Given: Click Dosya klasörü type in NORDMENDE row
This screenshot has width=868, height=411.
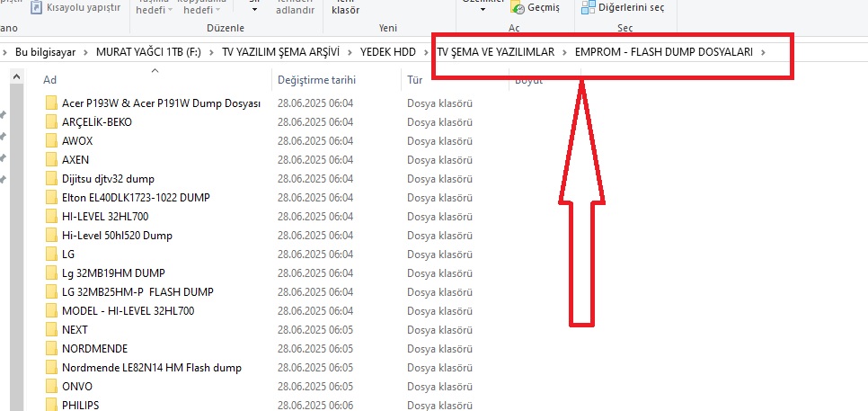Looking at the screenshot, I should (439, 348).
